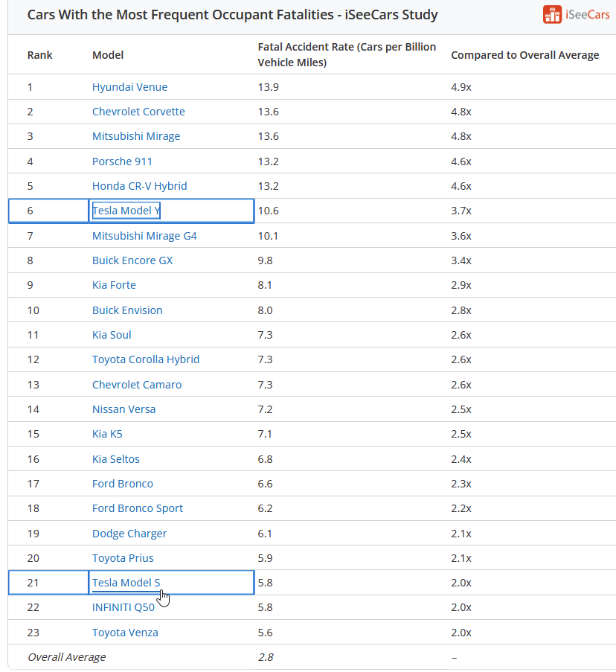Open the Chevrolet Corvette link

pos(138,112)
